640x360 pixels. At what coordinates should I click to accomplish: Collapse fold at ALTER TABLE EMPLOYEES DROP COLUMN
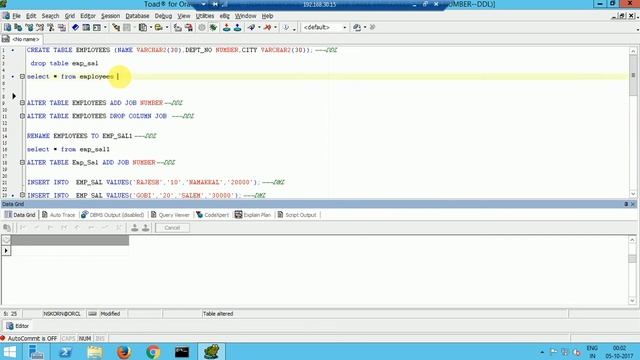click(x=22, y=116)
